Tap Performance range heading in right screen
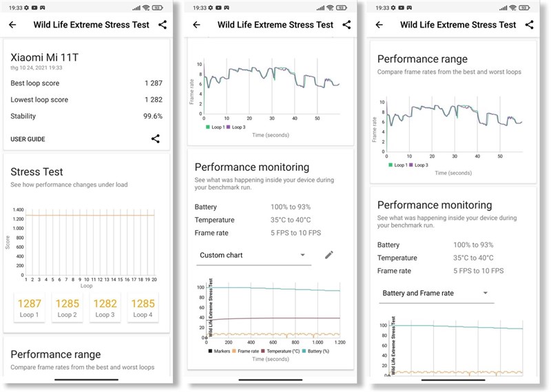Image resolution: width=551 pixels, height=392 pixels. (422, 59)
